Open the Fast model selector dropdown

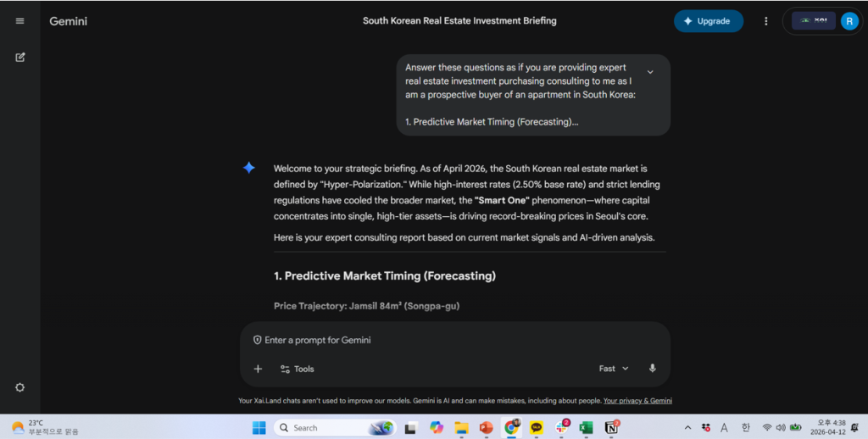coord(614,369)
